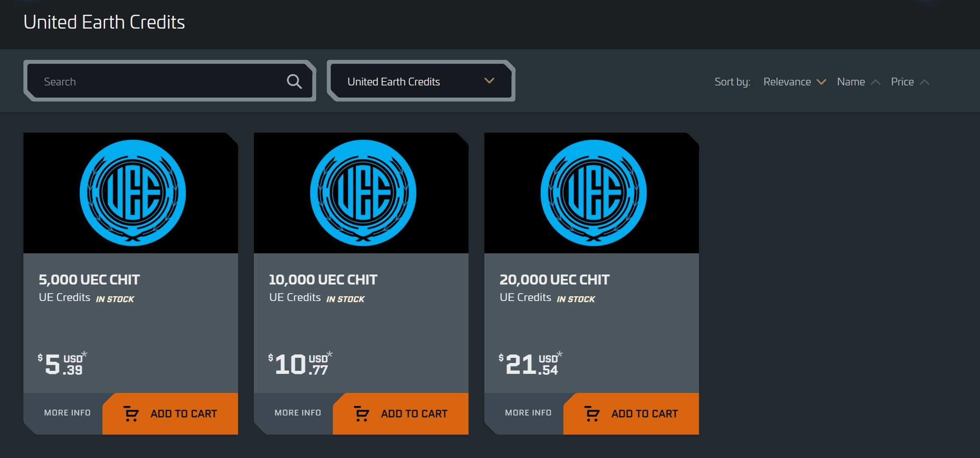Expand the Relevance sort dropdown
Viewport: 980px width, 458px height.
pyautogui.click(x=794, y=82)
